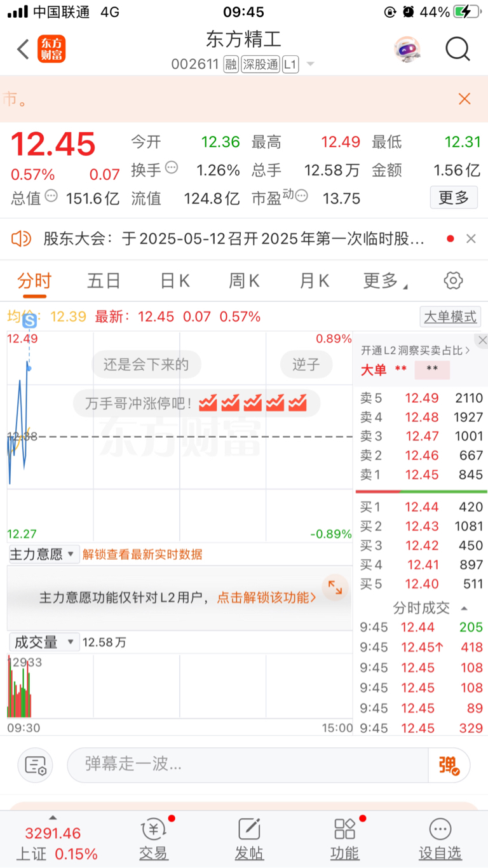Tap the 万手哥冲涨停吧 comment bubble
Screen dimensions: 488x868
click(197, 403)
